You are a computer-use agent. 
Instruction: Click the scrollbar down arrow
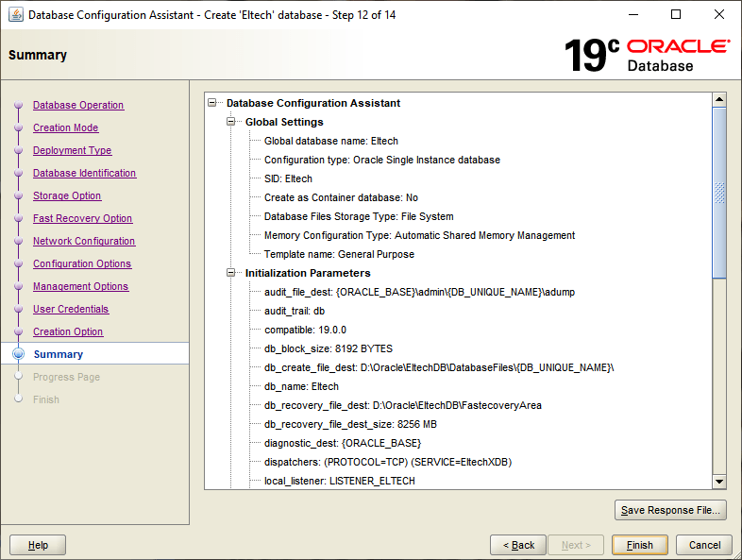point(719,482)
